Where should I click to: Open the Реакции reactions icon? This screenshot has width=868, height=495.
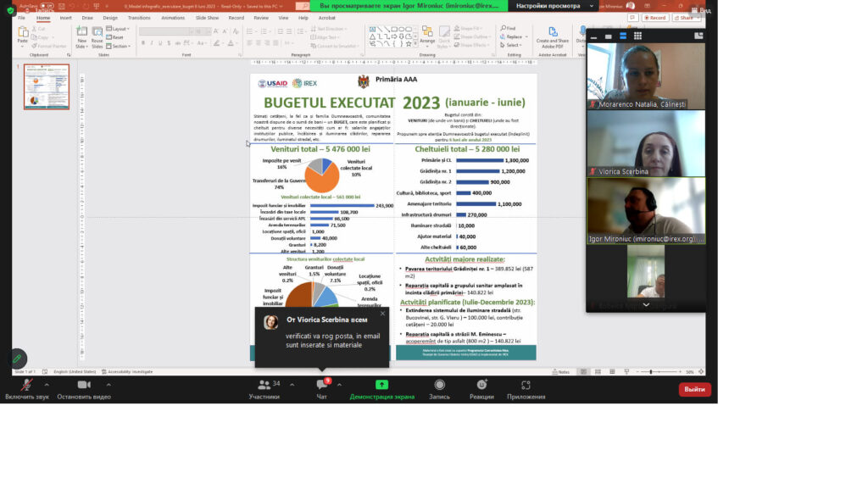481,386
